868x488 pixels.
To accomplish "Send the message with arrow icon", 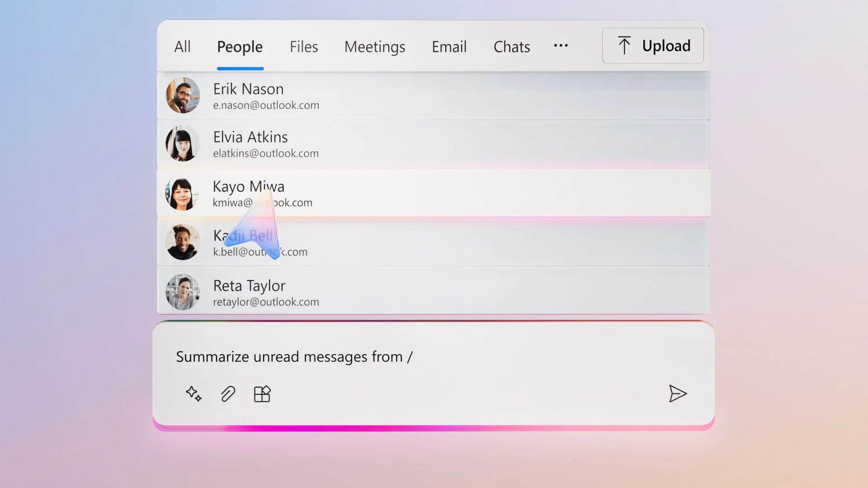I will 678,394.
